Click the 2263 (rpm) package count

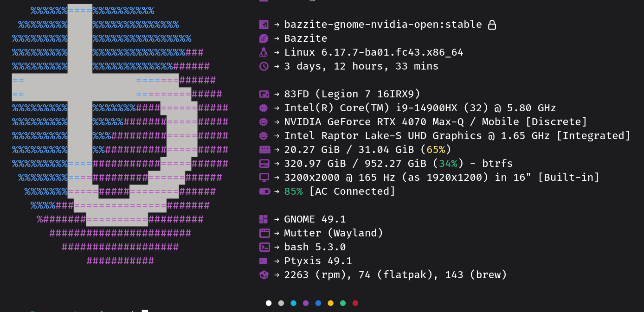(x=315, y=275)
